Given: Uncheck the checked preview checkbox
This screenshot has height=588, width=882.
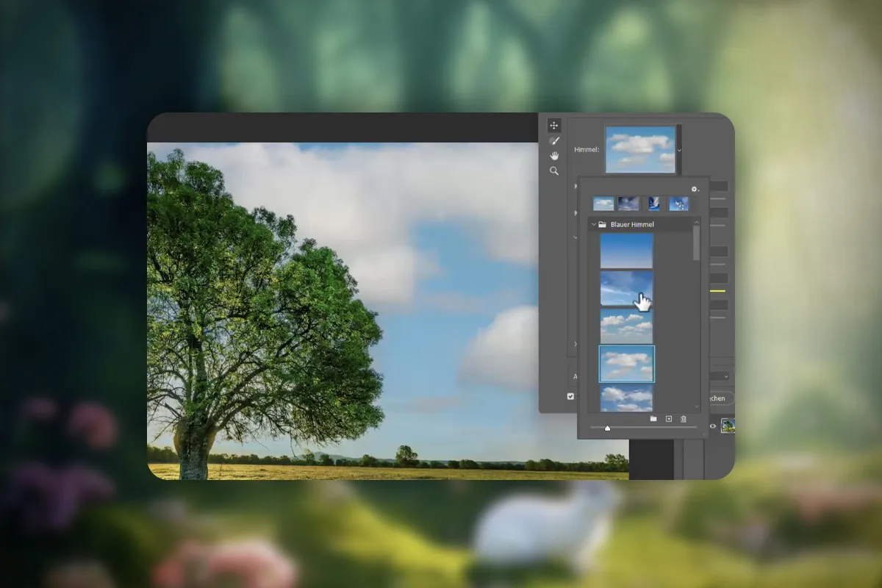Looking at the screenshot, I should 570,395.
